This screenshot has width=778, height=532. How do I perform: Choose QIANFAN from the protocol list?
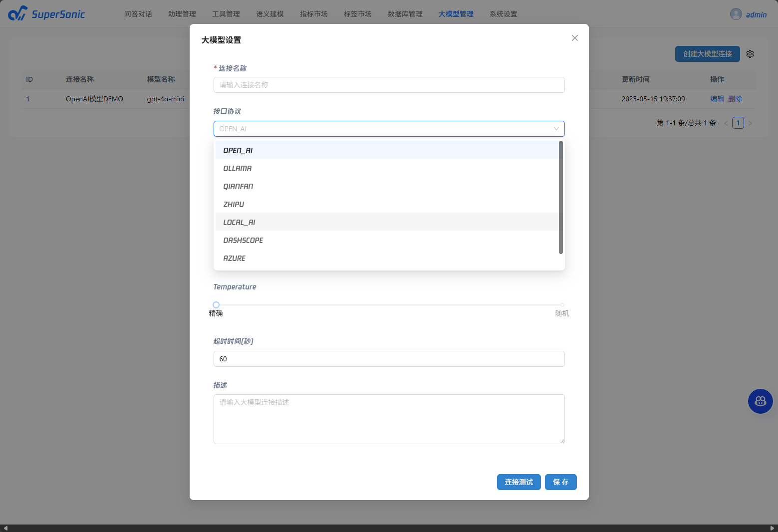[x=387, y=186]
